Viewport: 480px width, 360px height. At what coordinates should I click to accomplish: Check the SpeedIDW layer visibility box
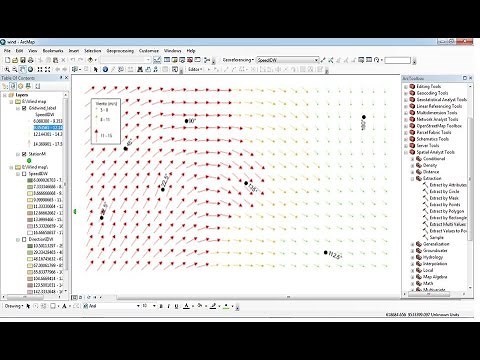tap(24, 174)
